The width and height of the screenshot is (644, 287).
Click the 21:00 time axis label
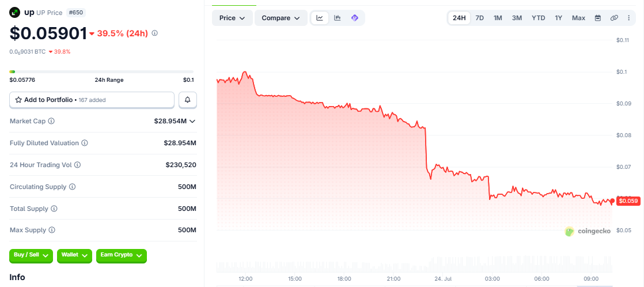393,279
